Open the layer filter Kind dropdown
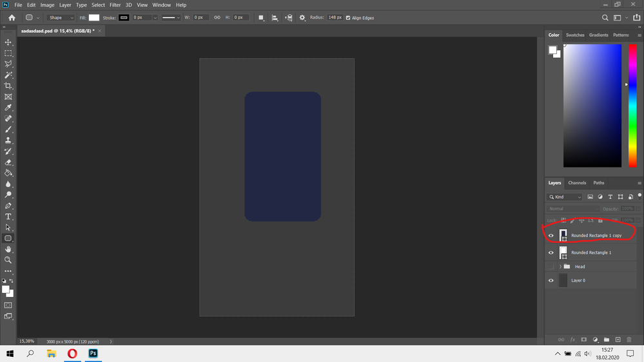 pyautogui.click(x=565, y=197)
